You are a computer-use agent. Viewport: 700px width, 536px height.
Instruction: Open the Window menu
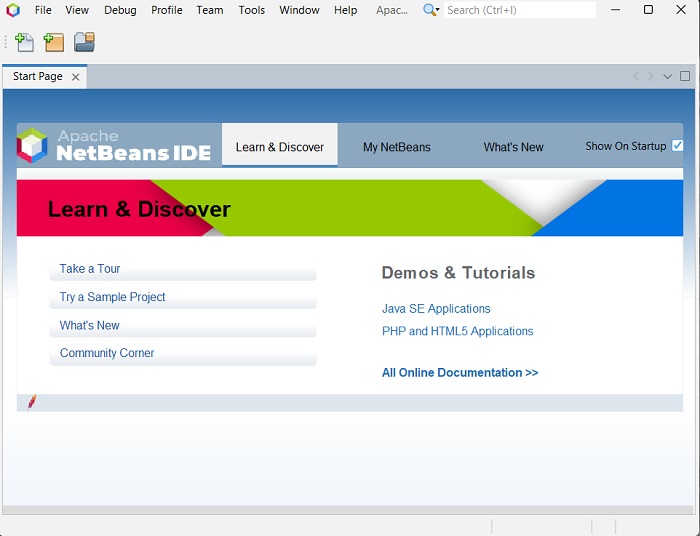point(299,10)
